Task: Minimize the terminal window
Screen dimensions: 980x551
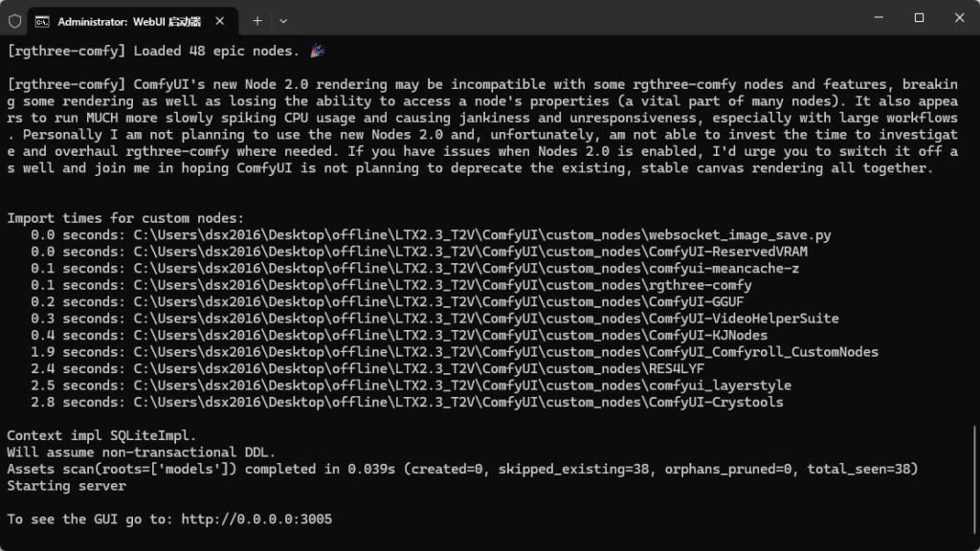Action: click(875, 18)
